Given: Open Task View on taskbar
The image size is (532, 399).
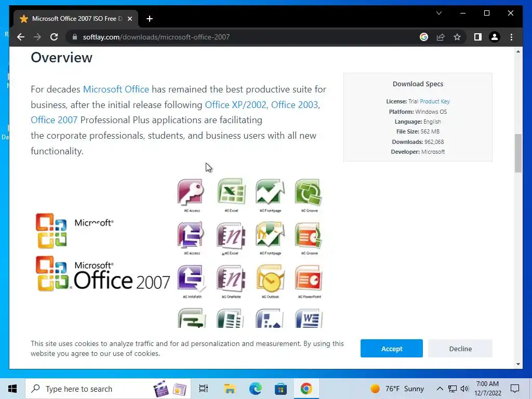Looking at the screenshot, I should 204,389.
